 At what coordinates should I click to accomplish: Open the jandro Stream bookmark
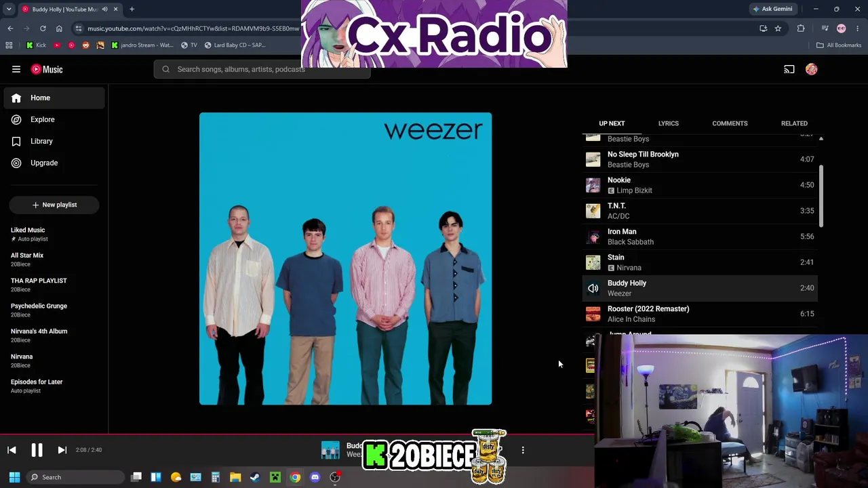142,45
